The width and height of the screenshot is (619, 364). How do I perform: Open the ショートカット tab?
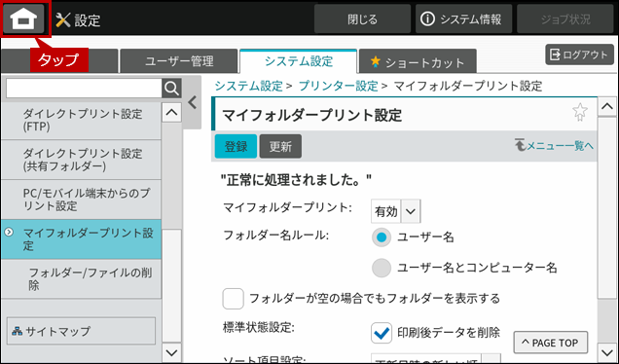[x=418, y=61]
